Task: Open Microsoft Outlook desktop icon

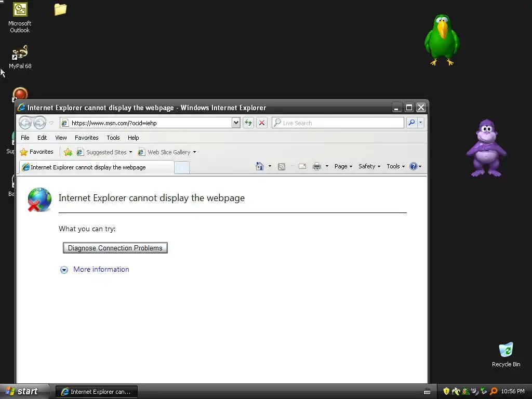Action: tap(20, 18)
